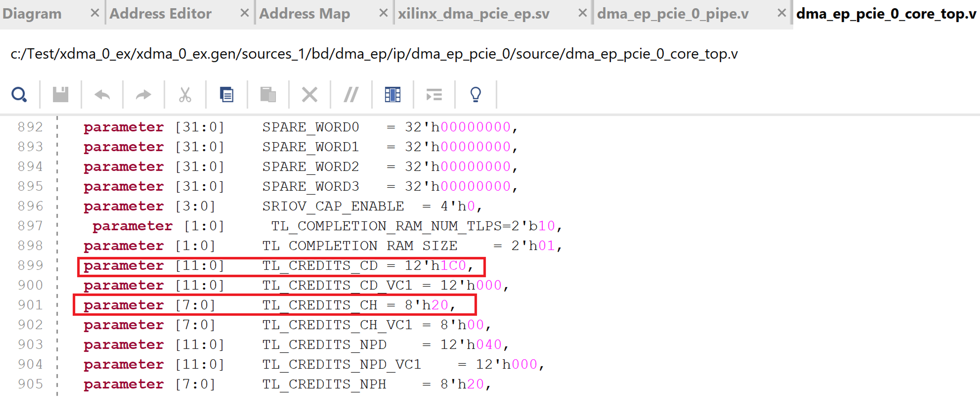Apply indentation to selection
980x397 pixels.
pos(434,94)
